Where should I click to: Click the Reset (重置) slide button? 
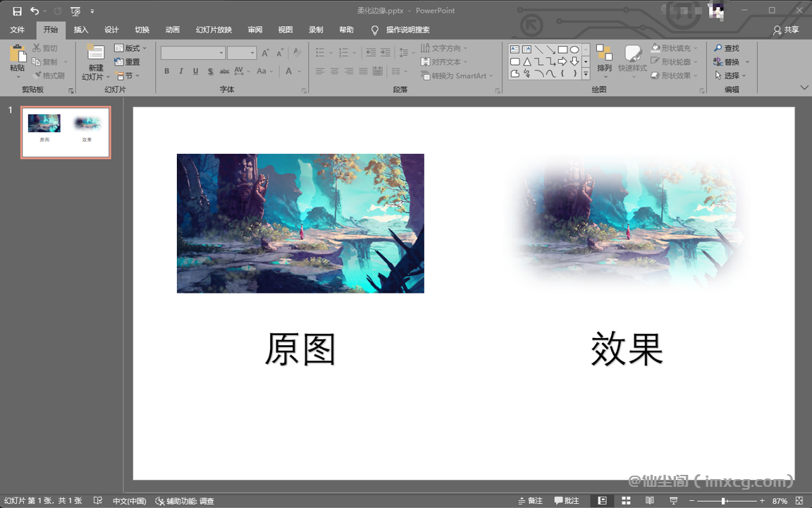[127, 61]
